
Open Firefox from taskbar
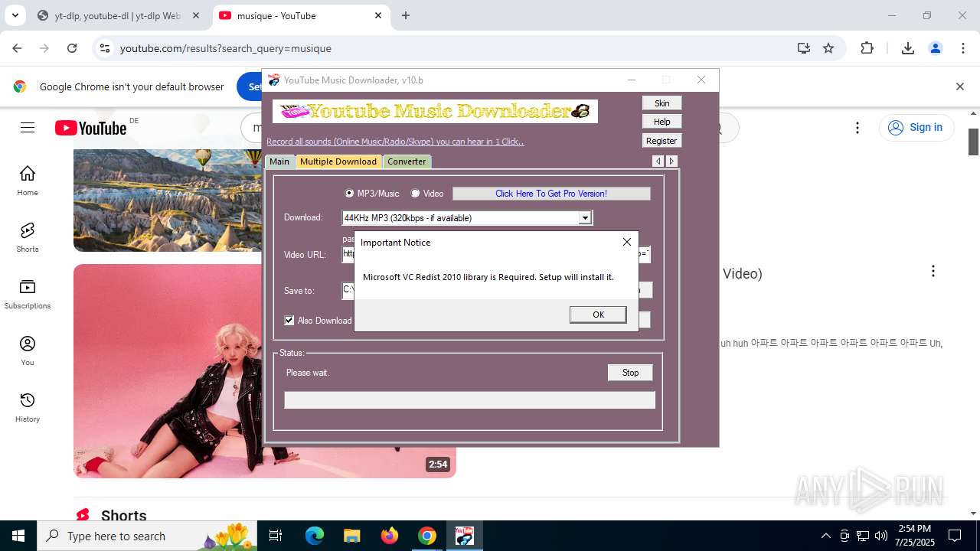(x=389, y=536)
